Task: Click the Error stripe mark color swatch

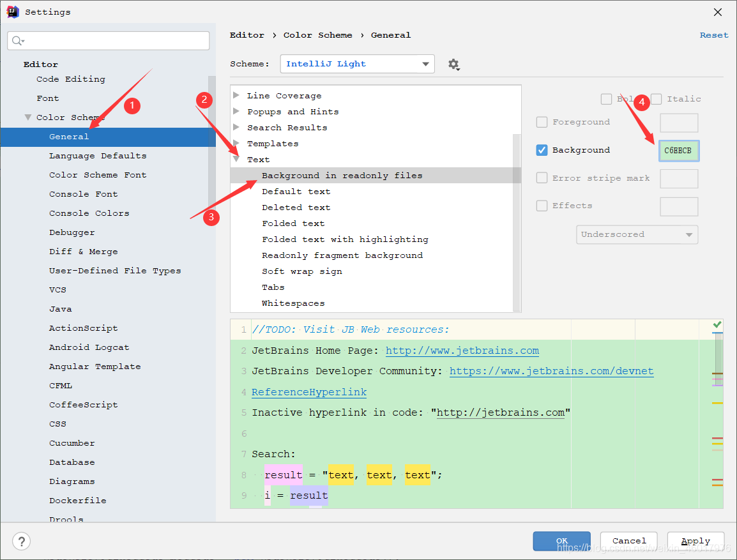Action: 679,179
